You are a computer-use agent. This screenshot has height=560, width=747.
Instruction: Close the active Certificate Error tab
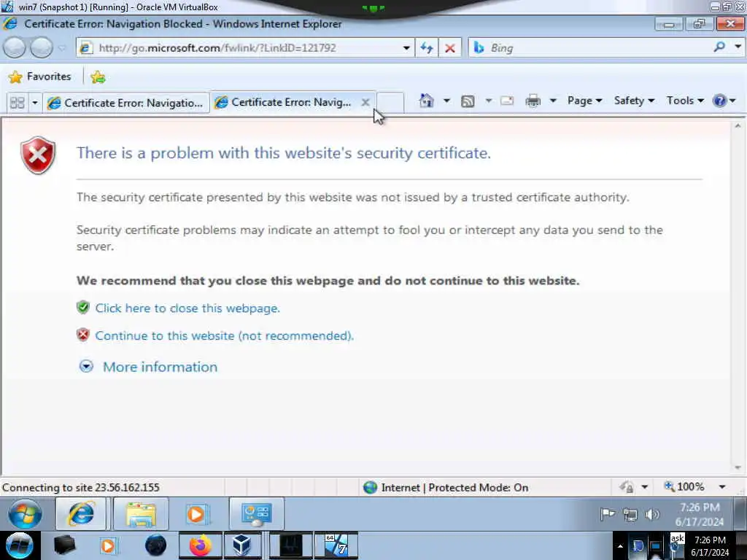[365, 102]
